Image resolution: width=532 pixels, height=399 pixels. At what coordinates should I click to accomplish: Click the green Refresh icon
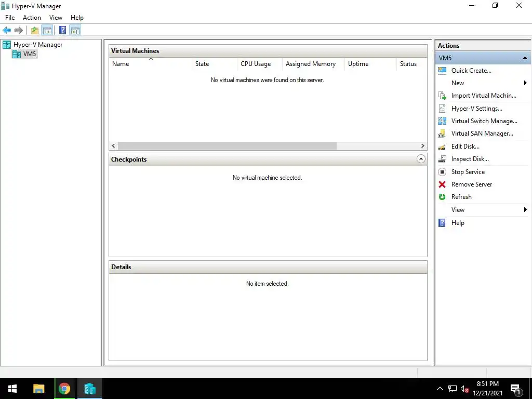pos(442,197)
